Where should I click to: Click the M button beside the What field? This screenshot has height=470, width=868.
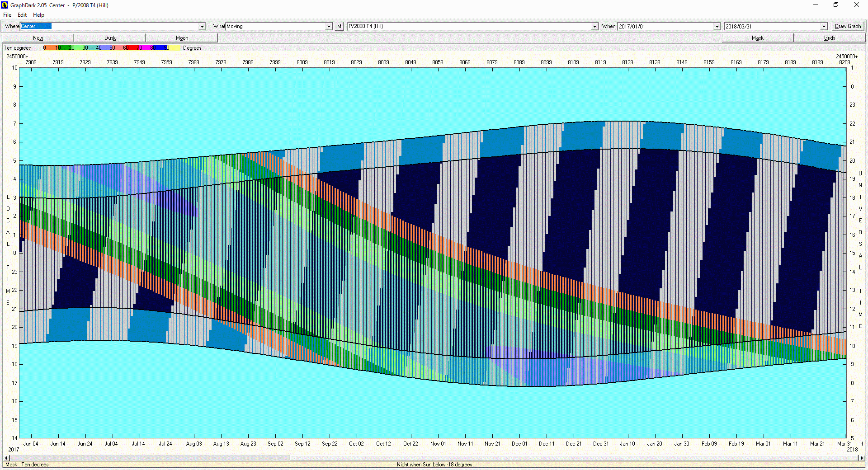(339, 26)
